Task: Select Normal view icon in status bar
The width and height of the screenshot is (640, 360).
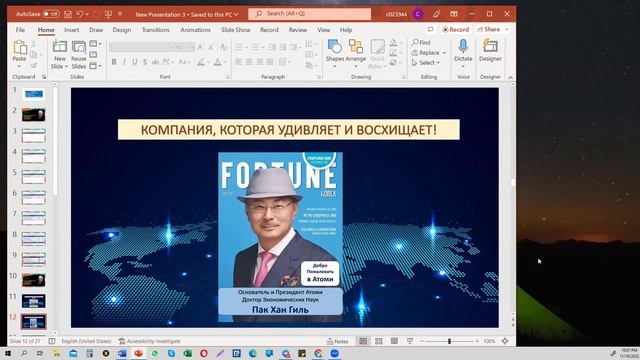Action: (x=363, y=341)
